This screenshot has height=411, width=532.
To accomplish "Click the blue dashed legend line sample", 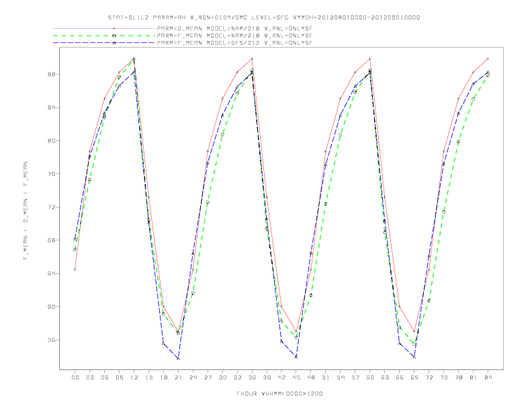I will click(104, 43).
